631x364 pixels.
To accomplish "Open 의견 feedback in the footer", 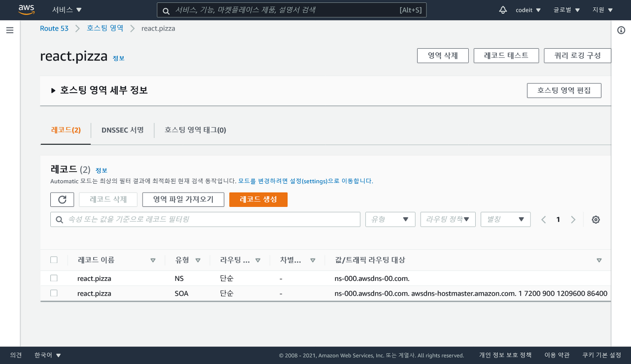I will pyautogui.click(x=16, y=355).
